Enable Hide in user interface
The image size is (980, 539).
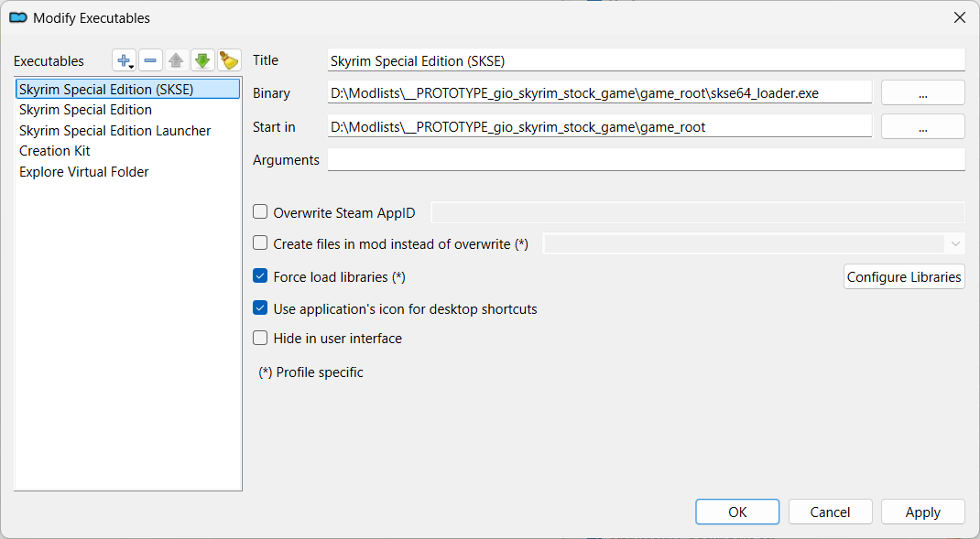point(260,338)
